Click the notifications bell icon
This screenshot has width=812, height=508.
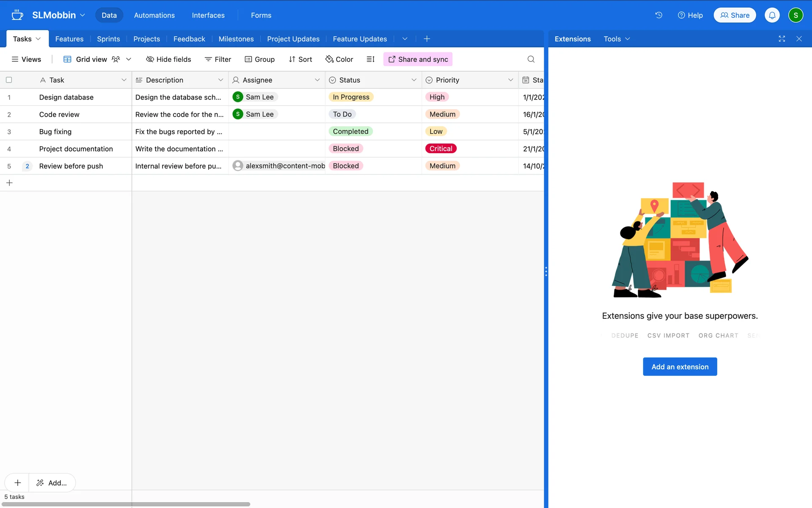772,15
